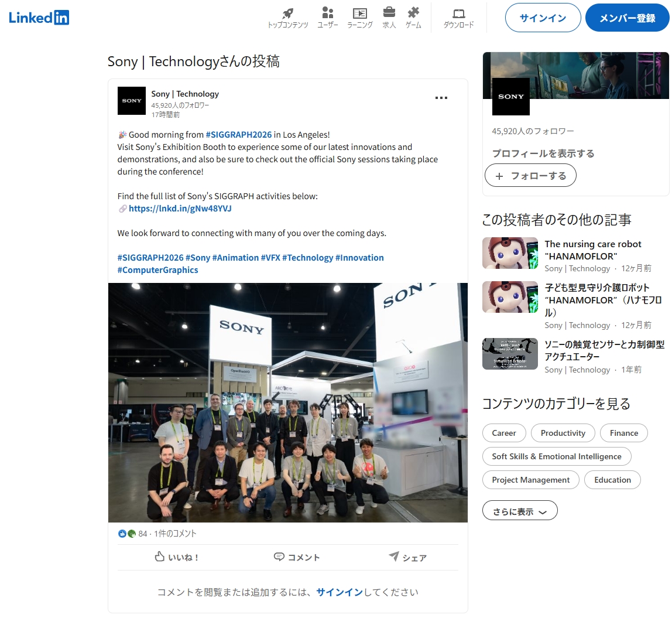672x618 pixels.
Task: Click サインイン link below the post
Action: click(340, 592)
